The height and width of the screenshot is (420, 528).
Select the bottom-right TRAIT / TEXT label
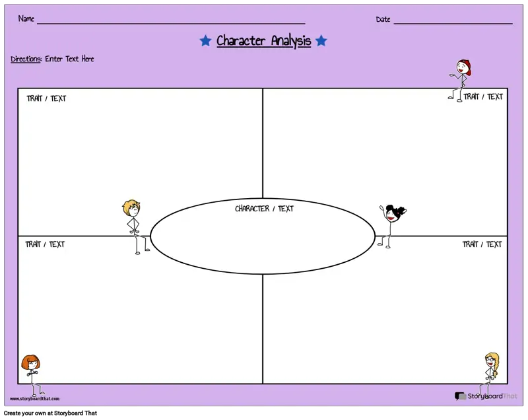point(482,244)
